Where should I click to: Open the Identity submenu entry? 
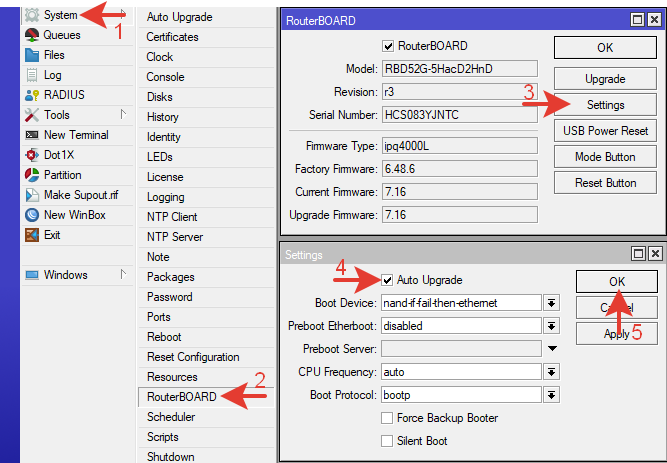click(206, 137)
